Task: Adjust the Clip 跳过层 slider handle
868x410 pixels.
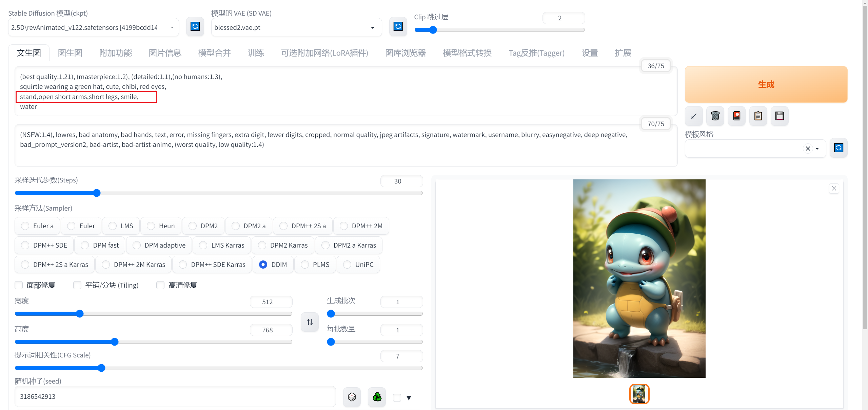Action: [433, 30]
